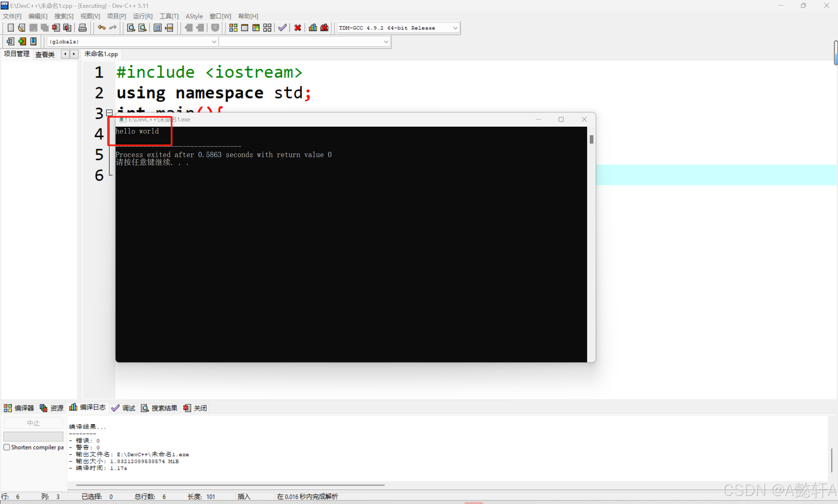Click the red X stop execution icon

[298, 28]
